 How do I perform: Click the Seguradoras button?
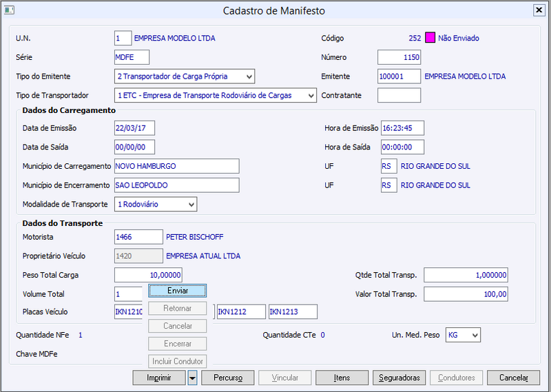[x=398, y=378]
